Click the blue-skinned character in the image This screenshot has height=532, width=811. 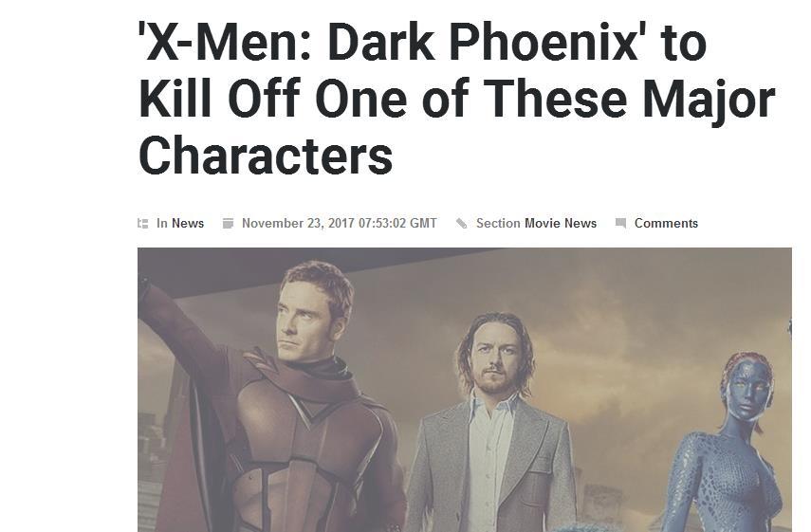[729, 445]
